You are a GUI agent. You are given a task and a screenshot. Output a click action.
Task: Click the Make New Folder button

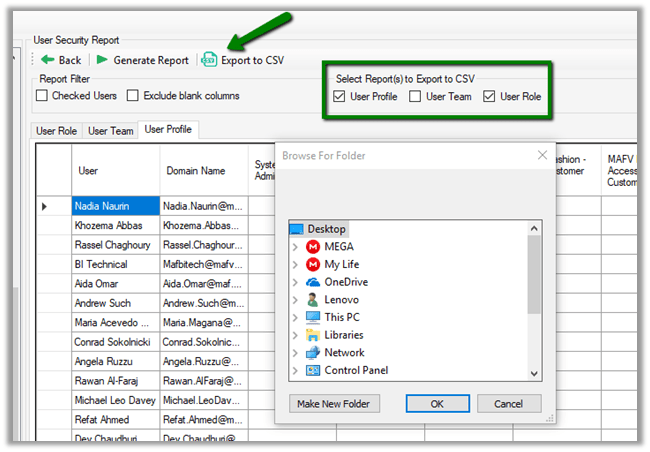tap(334, 404)
